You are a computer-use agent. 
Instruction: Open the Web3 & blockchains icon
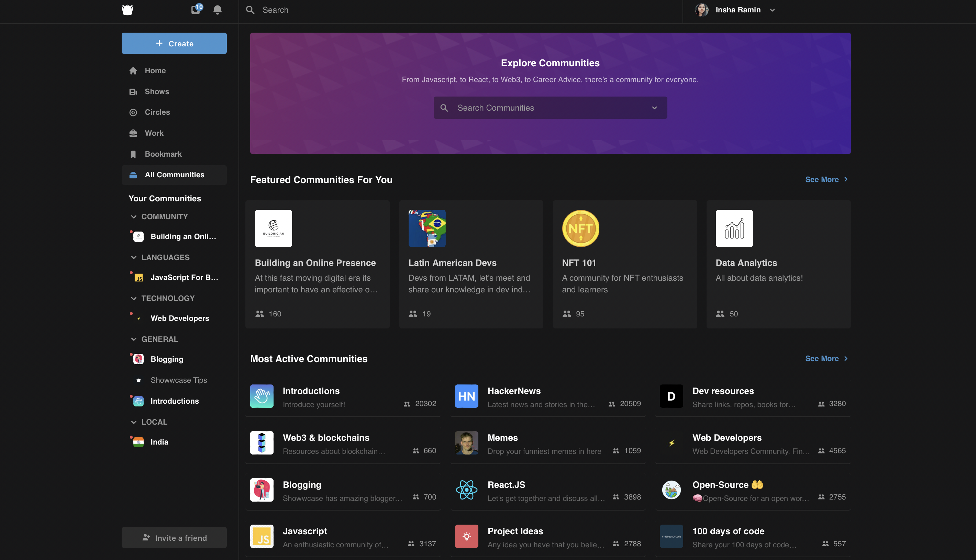click(262, 443)
